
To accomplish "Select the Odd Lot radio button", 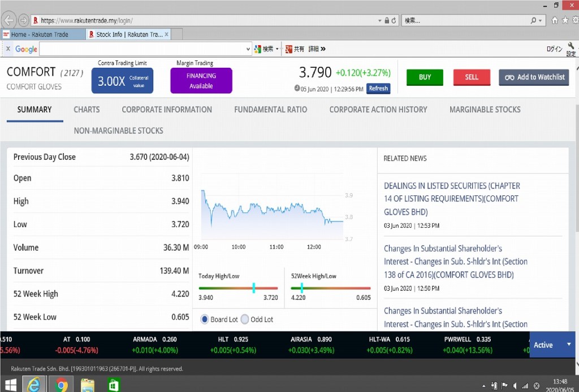I will [x=245, y=319].
